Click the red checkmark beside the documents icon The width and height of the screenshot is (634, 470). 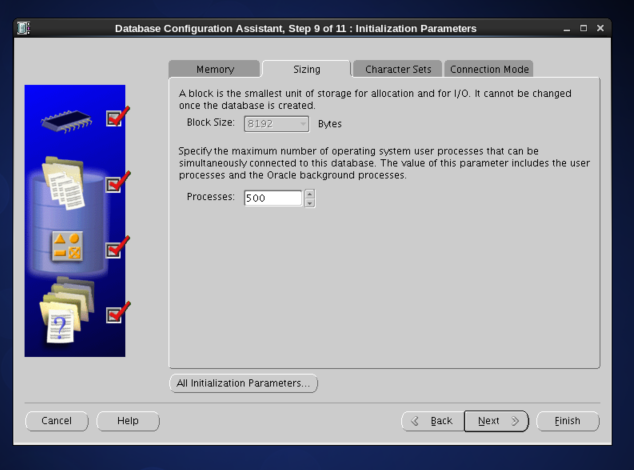click(117, 183)
